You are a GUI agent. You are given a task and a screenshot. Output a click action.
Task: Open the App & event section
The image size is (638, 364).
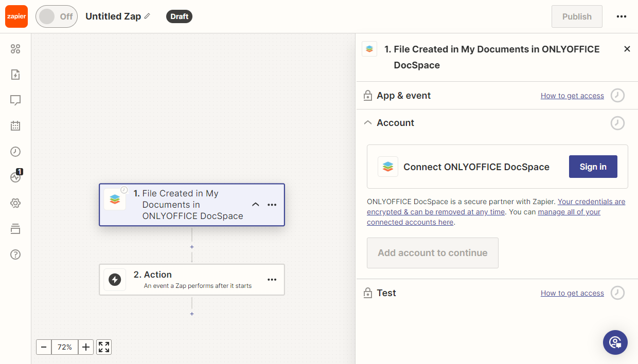pos(403,96)
